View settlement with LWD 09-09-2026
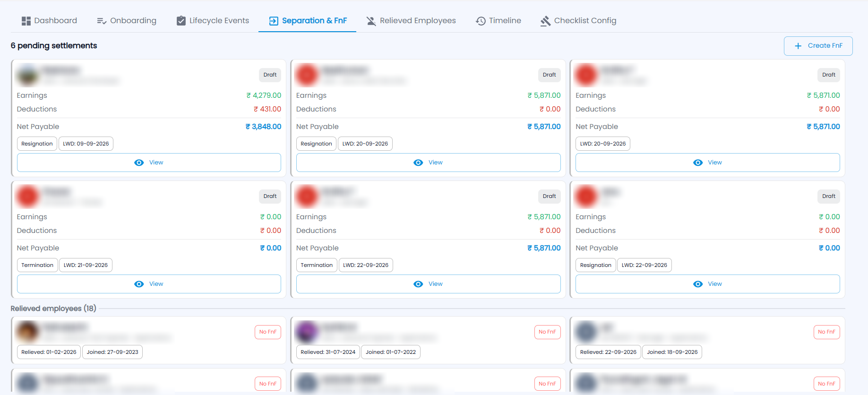Image resolution: width=868 pixels, height=395 pixels. pos(149,163)
